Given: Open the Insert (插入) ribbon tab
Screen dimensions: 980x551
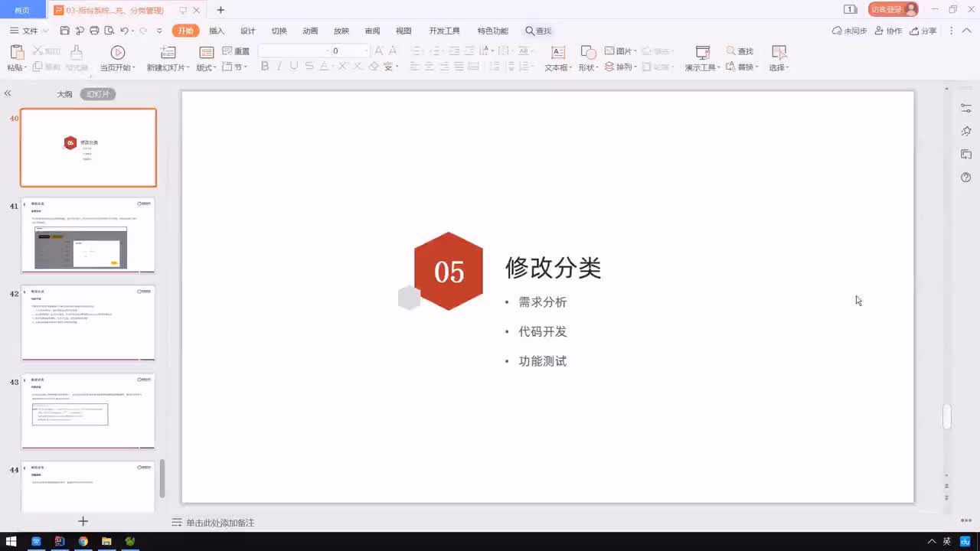Looking at the screenshot, I should (x=217, y=31).
